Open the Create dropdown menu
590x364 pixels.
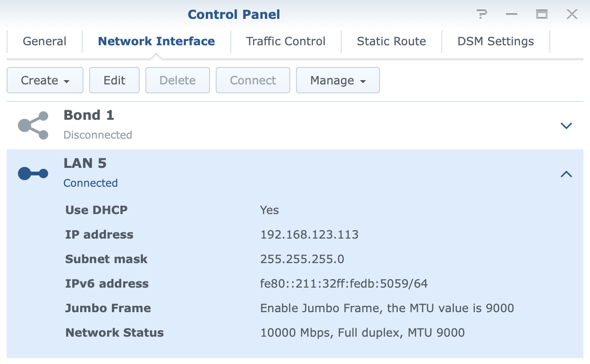click(x=45, y=80)
